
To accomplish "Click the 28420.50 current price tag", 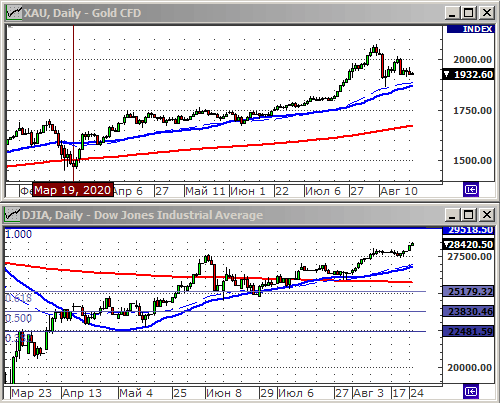I will coord(468,245).
